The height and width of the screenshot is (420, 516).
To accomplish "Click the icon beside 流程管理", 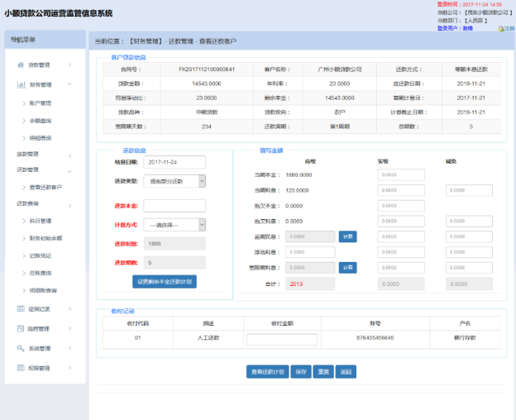I will (21, 328).
